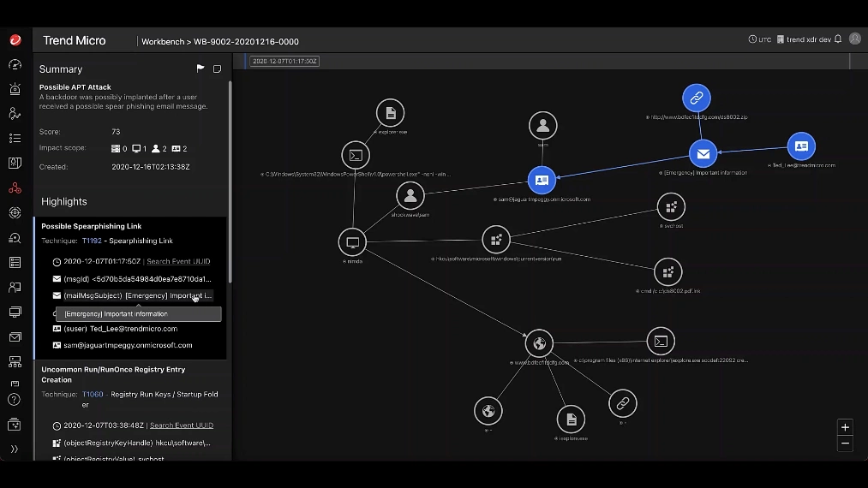Screen dimensions: 868x488
Task: Open the user profile avatar
Action: pyautogui.click(x=855, y=39)
